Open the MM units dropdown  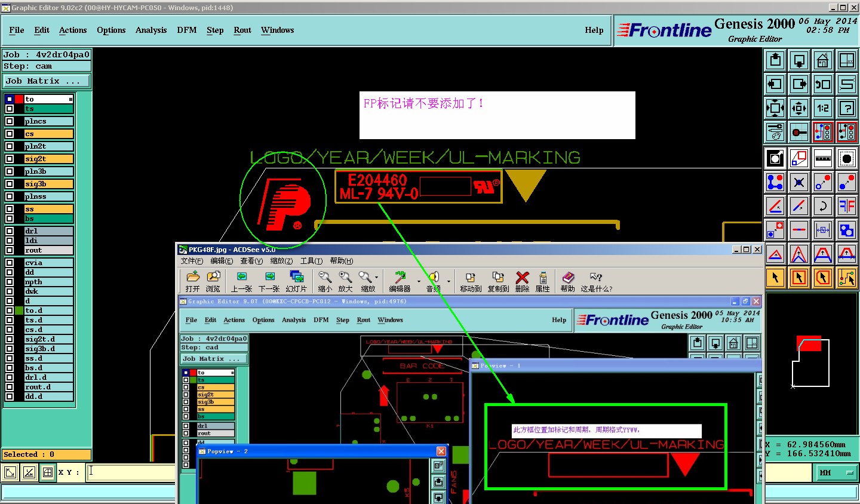(837, 472)
